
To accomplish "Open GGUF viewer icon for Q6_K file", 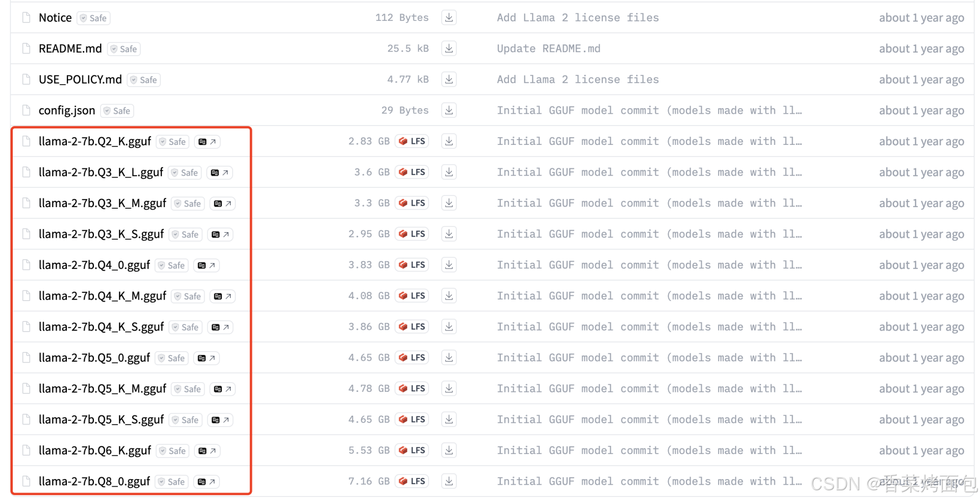I will (x=207, y=451).
